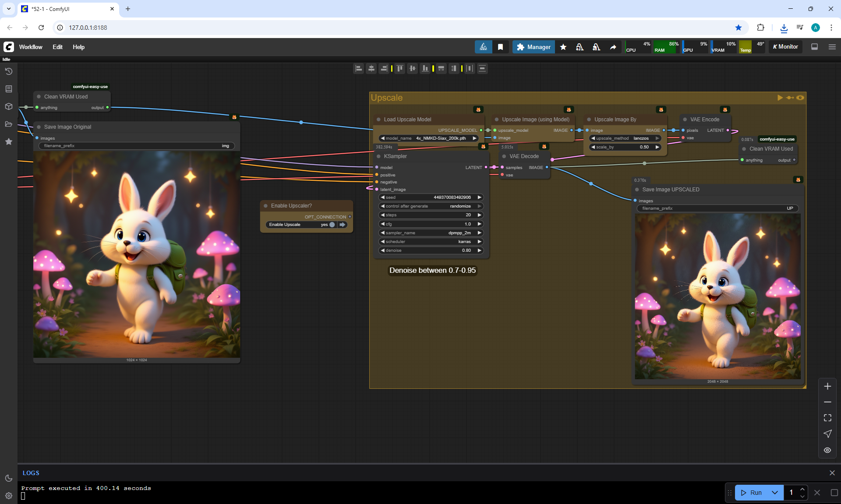This screenshot has height=504, width=841.
Task: Toggle the dark theme moon icon
Action: coord(8,478)
